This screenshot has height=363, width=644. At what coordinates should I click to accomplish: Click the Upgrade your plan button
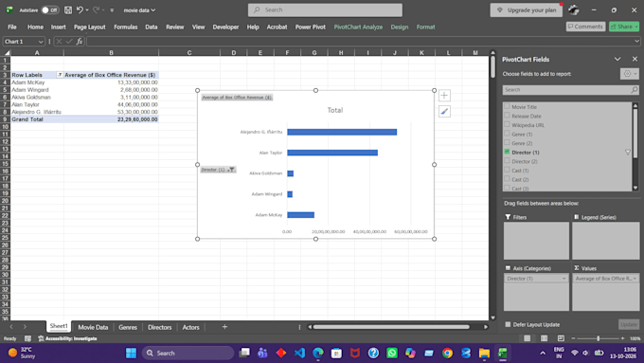point(527,9)
